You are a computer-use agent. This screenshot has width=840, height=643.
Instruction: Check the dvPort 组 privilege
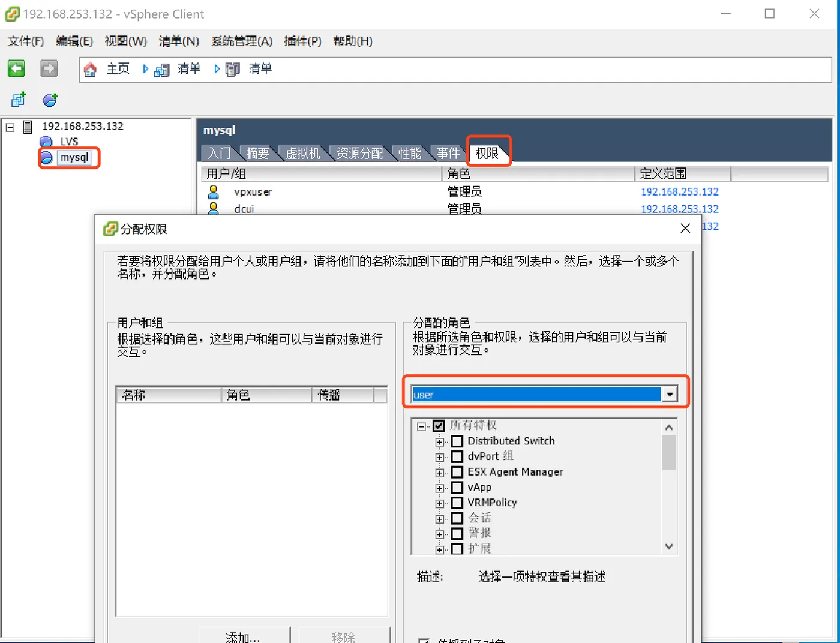[x=457, y=457]
